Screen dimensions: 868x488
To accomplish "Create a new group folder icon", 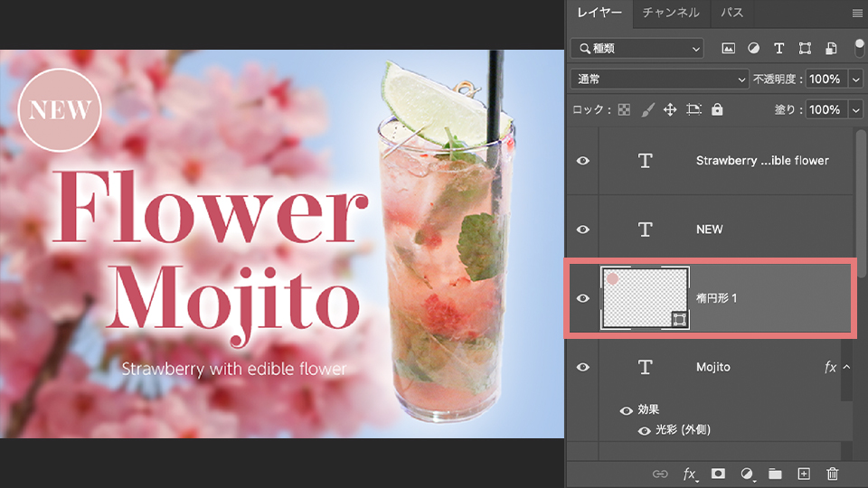I will (x=775, y=474).
